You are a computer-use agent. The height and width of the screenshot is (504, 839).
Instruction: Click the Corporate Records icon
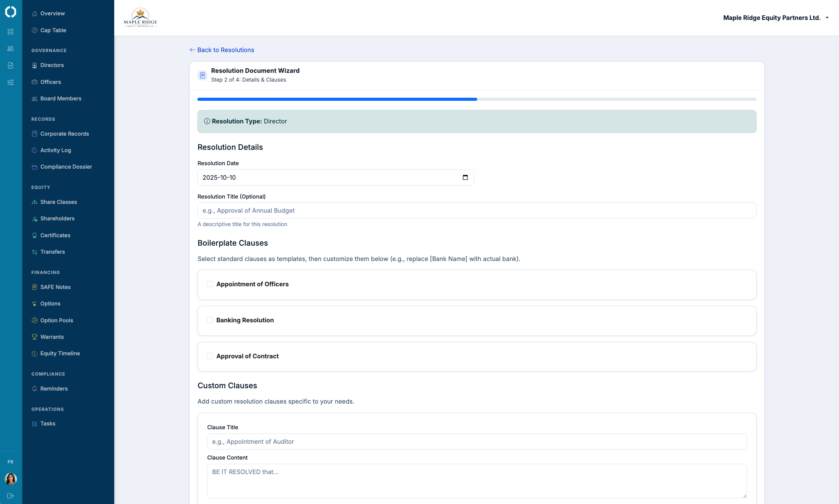(34, 134)
